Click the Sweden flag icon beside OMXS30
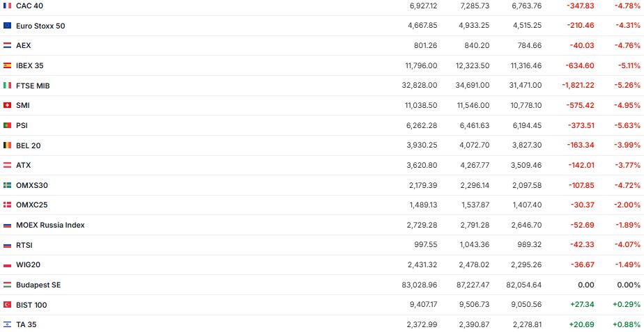644x332 pixels. tap(8, 185)
